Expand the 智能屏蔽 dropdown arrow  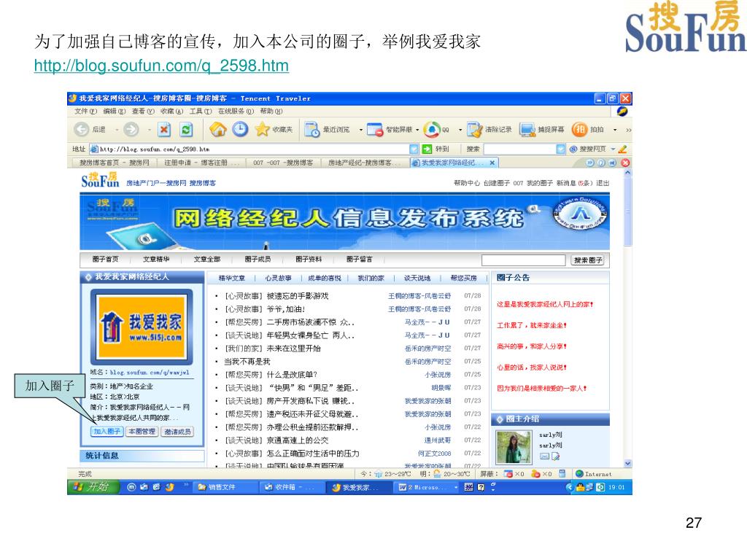point(417,130)
